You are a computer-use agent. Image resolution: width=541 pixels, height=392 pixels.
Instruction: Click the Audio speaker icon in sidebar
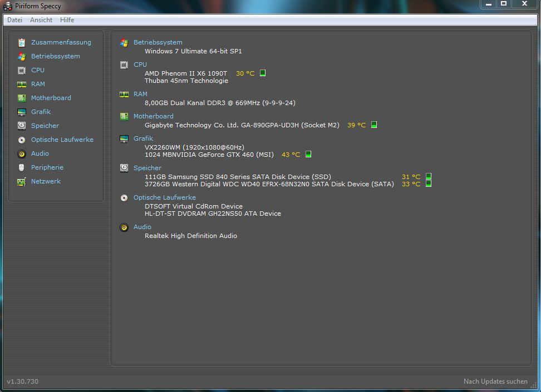21,154
